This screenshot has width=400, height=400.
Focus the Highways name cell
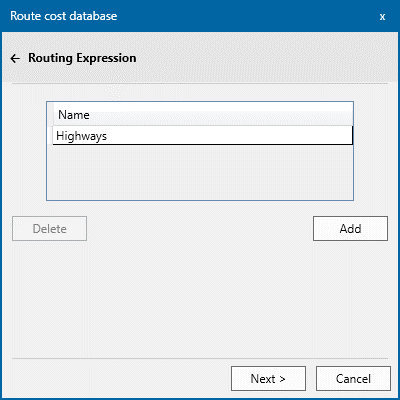(203, 136)
